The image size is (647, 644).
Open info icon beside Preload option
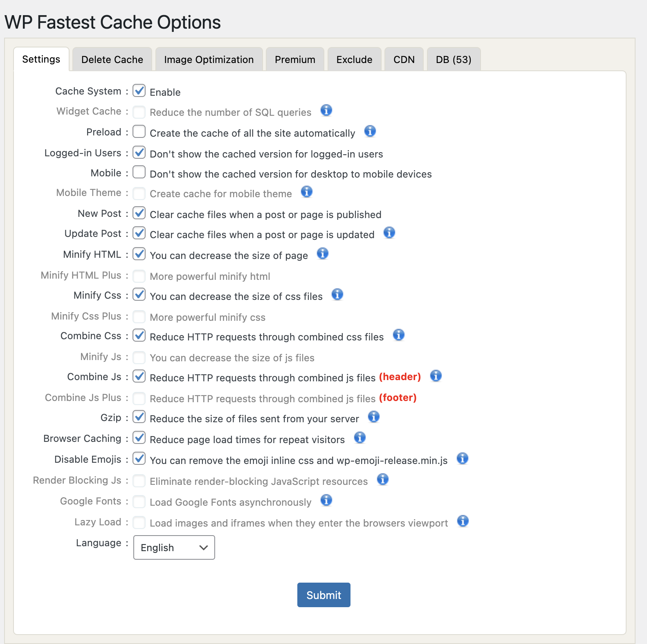[x=370, y=131]
